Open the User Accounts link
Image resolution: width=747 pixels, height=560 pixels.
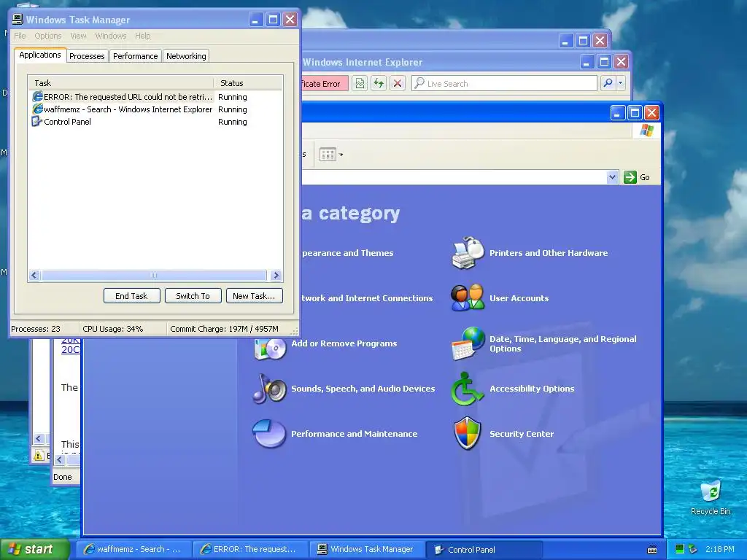519,298
